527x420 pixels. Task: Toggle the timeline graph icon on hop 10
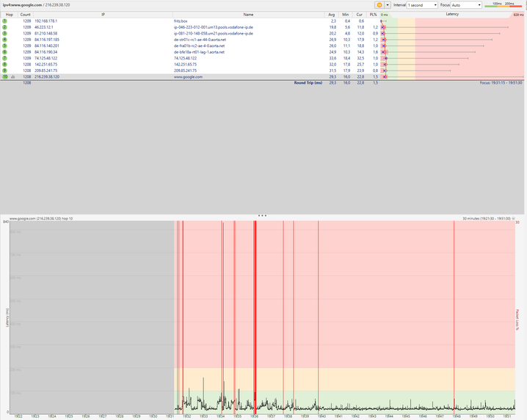pyautogui.click(x=13, y=77)
